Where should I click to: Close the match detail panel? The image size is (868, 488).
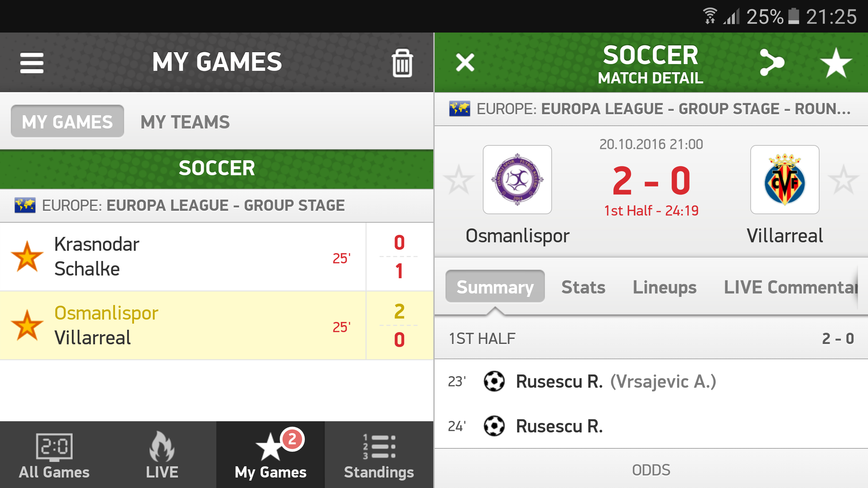coord(465,63)
